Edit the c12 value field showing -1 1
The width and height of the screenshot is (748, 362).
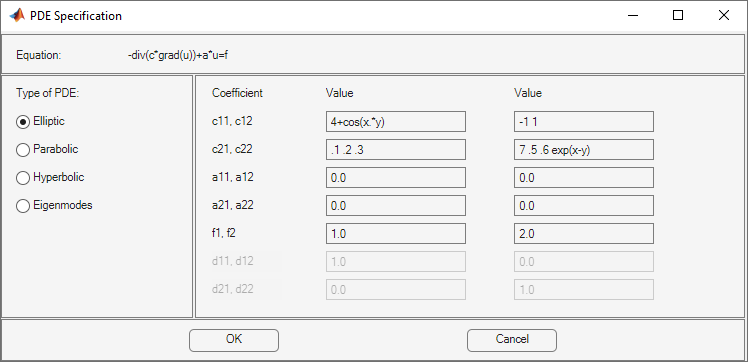[x=584, y=122]
